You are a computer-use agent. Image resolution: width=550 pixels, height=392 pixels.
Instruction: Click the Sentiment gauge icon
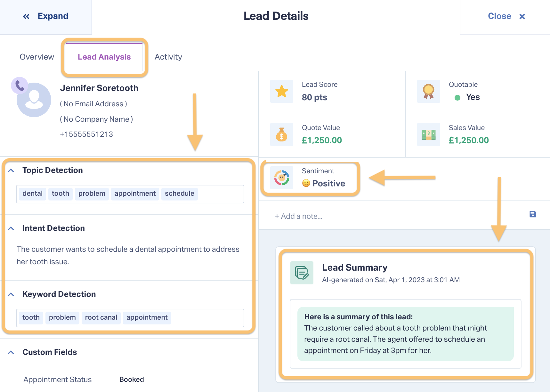(x=282, y=178)
